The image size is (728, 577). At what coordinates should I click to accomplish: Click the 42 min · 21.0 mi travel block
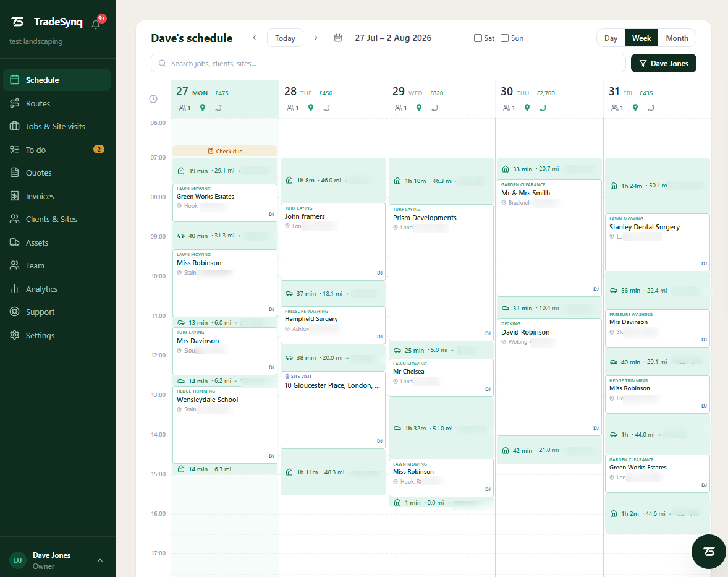click(549, 450)
